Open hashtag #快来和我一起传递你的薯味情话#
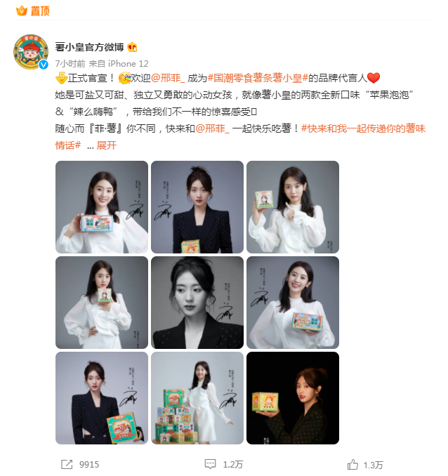448x476 pixels. [240, 137]
